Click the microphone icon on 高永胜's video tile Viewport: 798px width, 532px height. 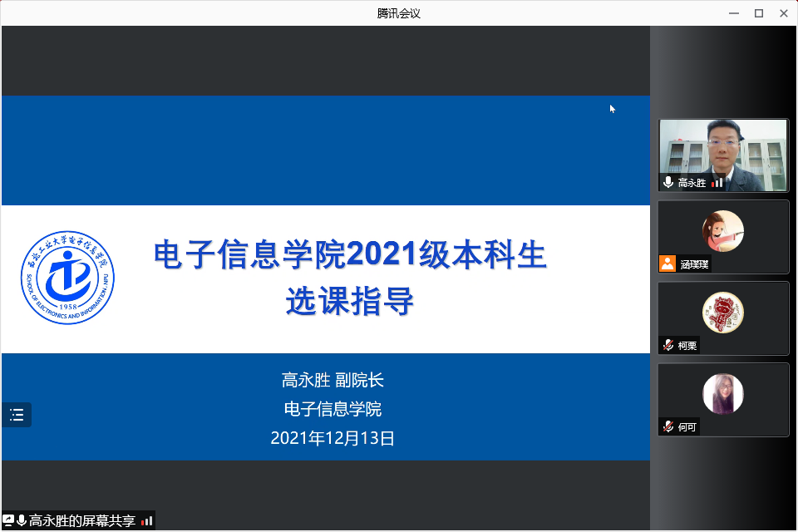coord(668,183)
